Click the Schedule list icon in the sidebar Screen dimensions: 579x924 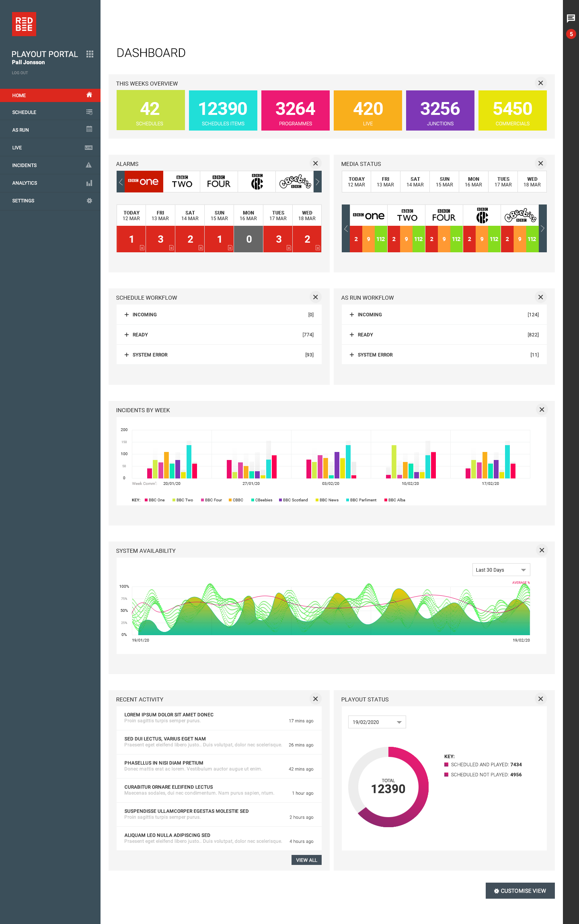89,112
